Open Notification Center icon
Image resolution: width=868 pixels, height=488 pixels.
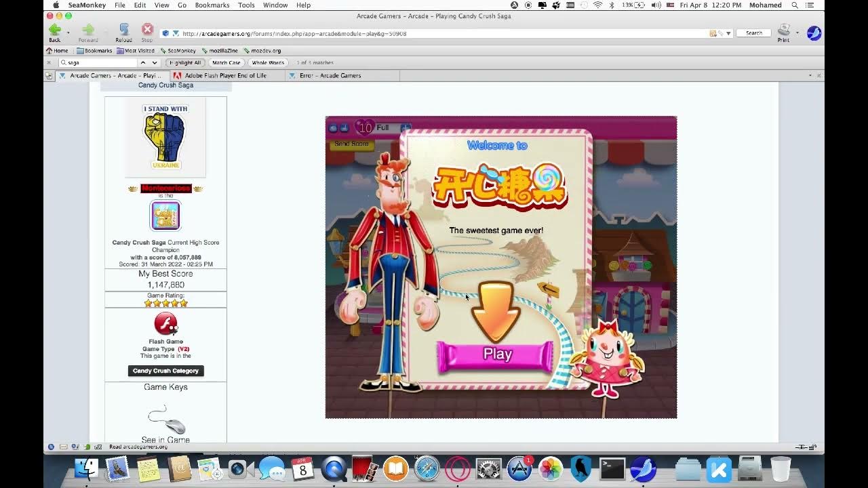810,5
